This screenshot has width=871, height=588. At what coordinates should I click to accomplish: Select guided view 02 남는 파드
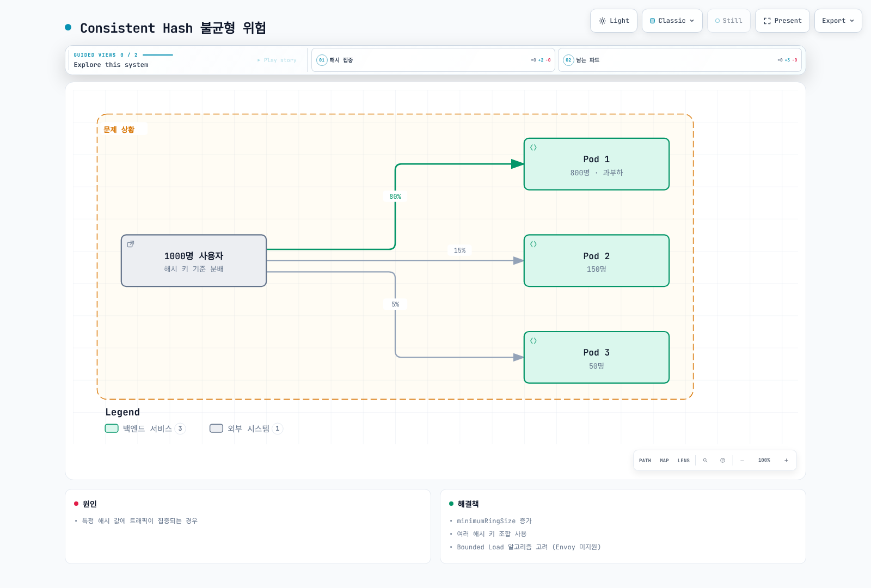[x=680, y=60]
